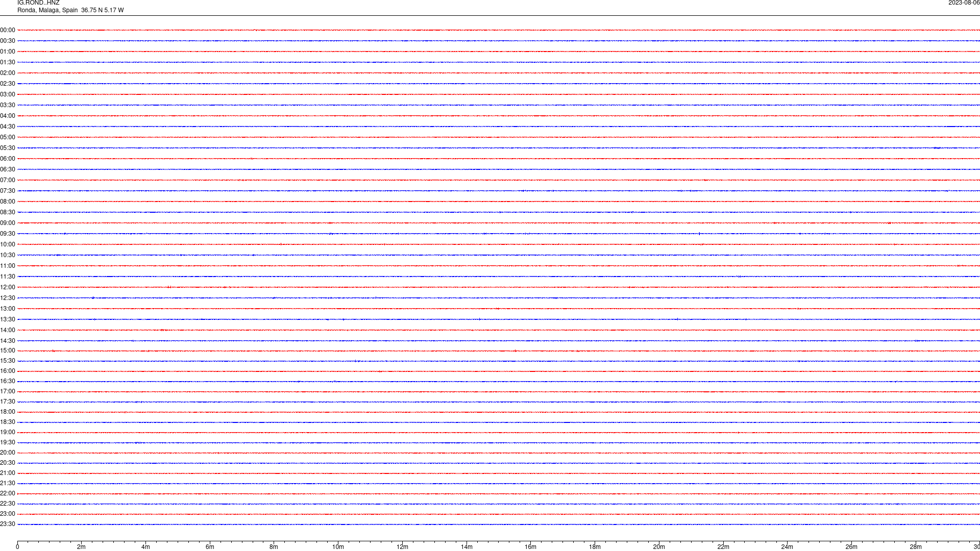Select the 14:00 time row label

coord(8,330)
